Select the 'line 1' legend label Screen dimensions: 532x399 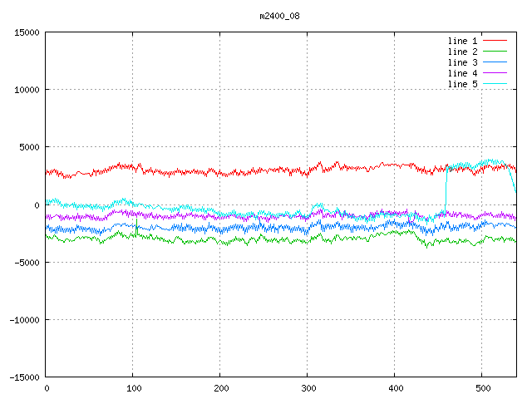click(x=463, y=41)
